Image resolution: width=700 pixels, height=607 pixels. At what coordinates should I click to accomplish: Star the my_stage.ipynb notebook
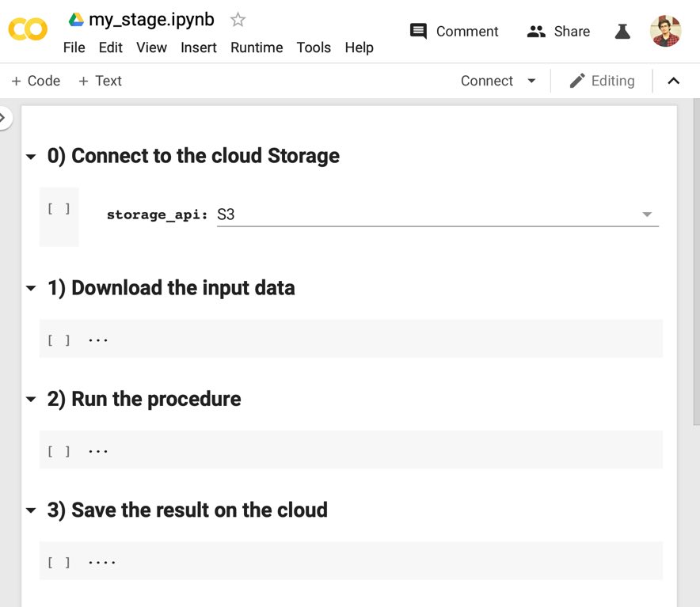click(x=238, y=20)
